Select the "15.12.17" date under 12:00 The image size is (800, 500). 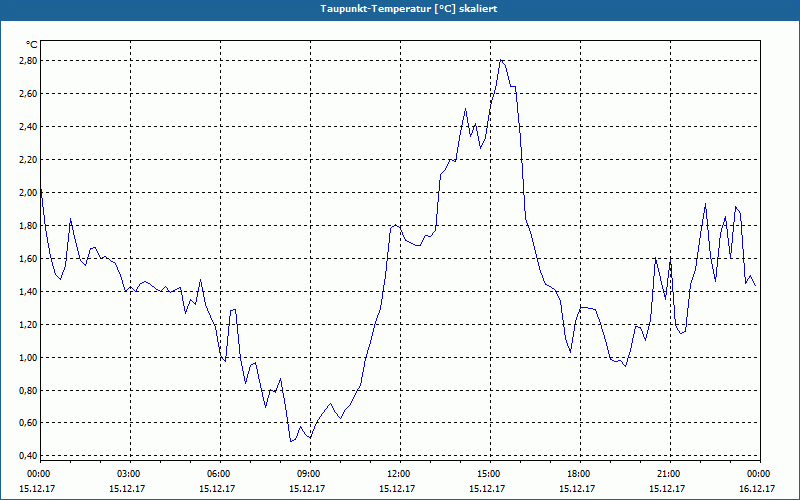tap(397, 488)
